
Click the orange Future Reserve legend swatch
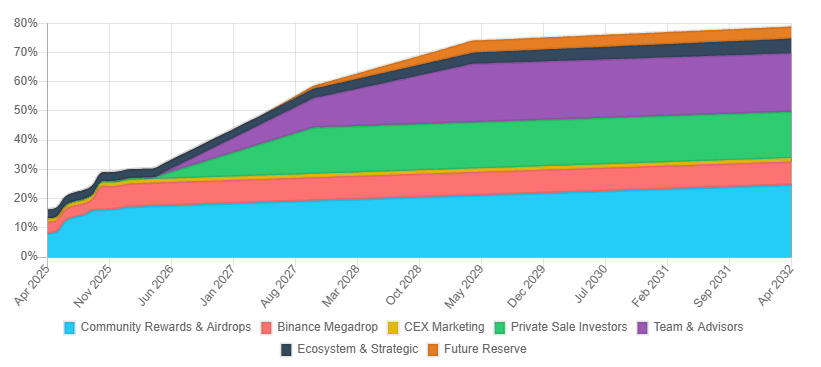tap(433, 350)
